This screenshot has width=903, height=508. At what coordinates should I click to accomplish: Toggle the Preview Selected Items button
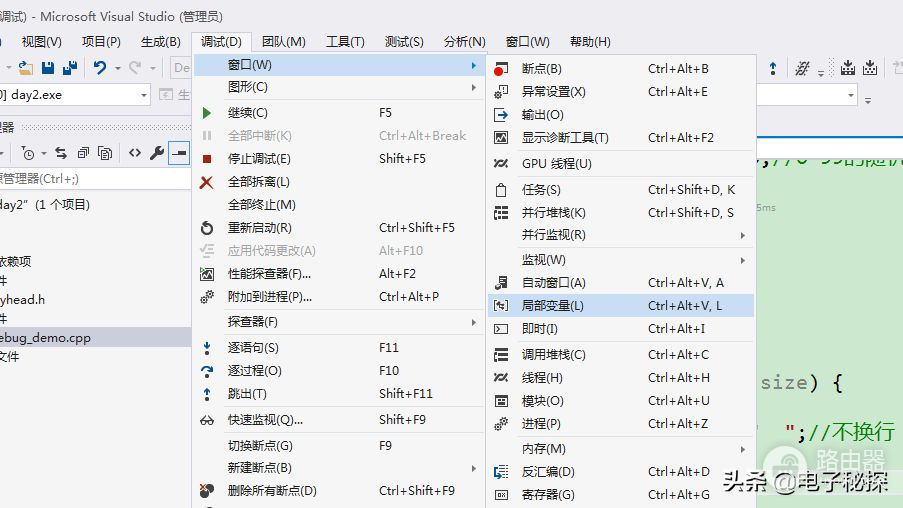coord(179,153)
